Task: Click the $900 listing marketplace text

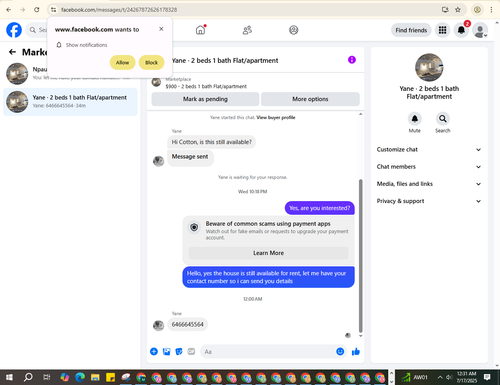Action: click(206, 86)
